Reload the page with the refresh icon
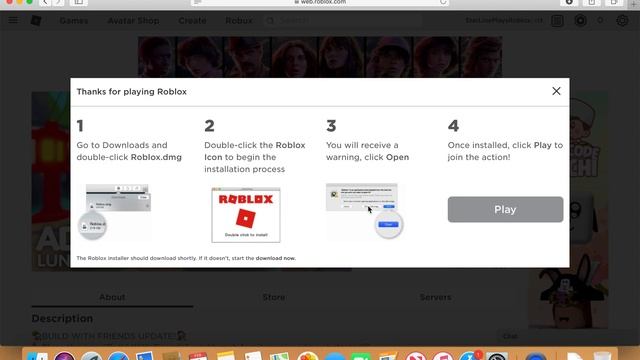This screenshot has width=640, height=360. [x=443, y=2]
